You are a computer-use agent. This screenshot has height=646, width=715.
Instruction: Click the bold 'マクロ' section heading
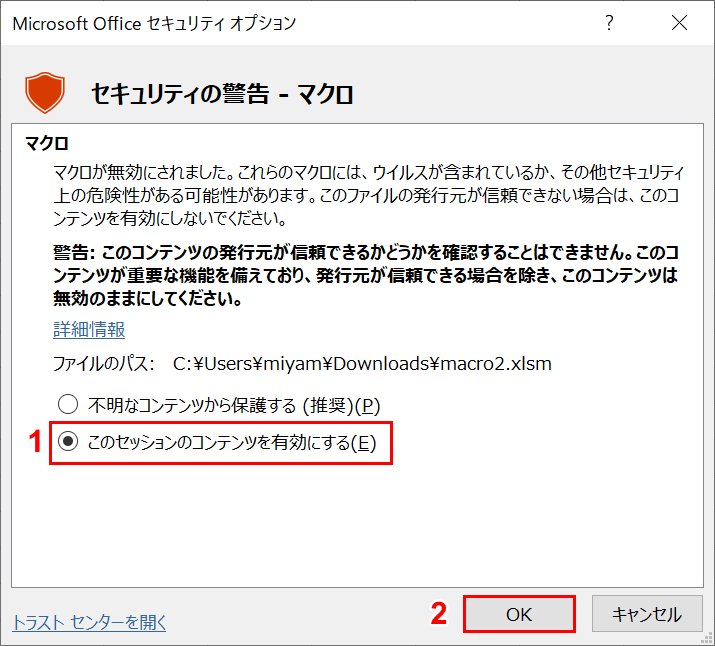point(47,143)
